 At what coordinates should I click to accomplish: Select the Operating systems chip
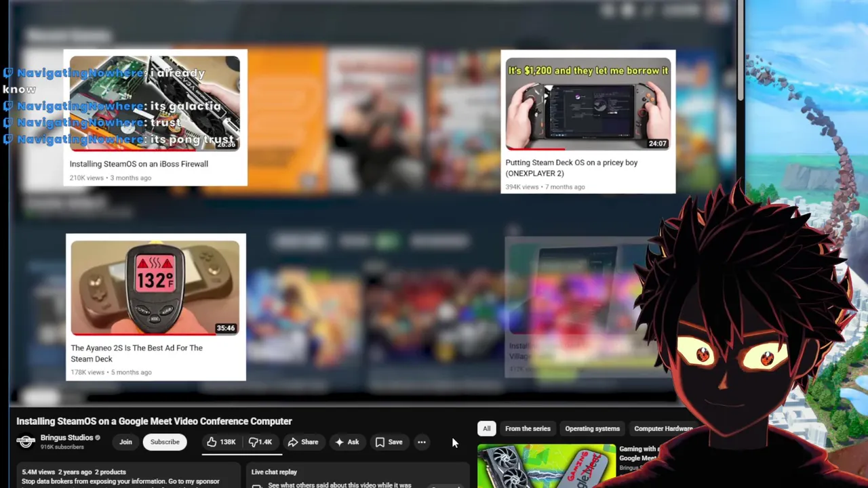pos(592,428)
